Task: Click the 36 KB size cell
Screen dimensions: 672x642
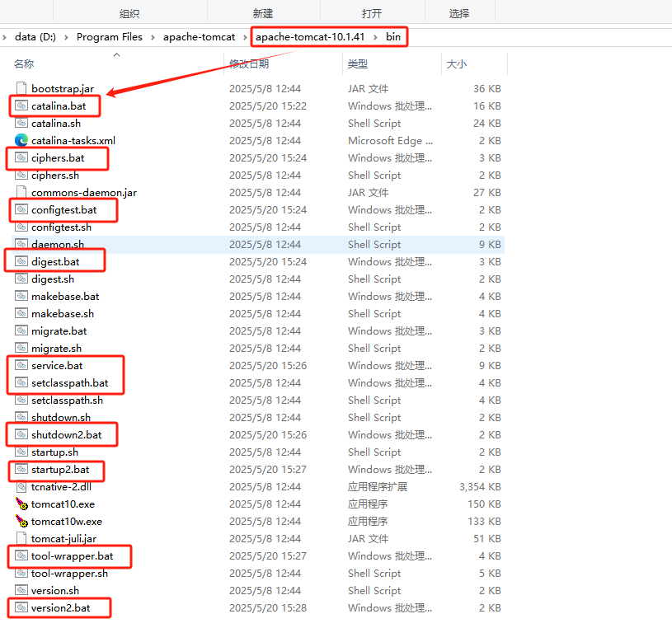Action: (x=486, y=89)
